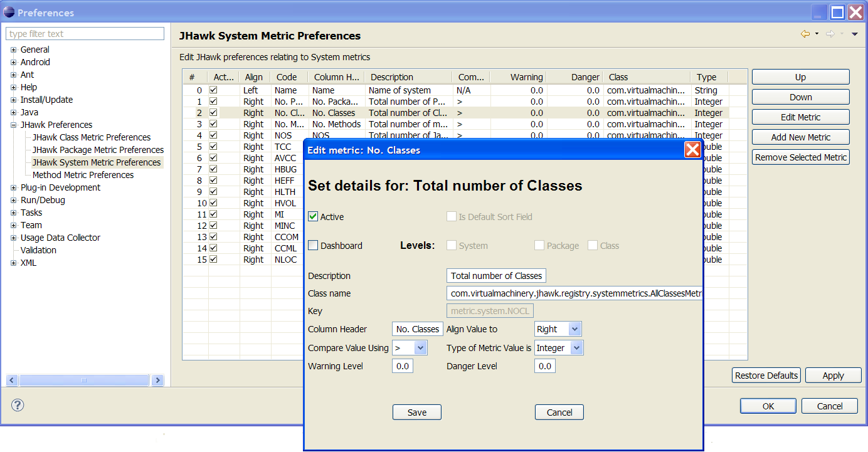The width and height of the screenshot is (868, 452).
Task: Expand the Plug-in Development tree node
Action: coord(13,187)
